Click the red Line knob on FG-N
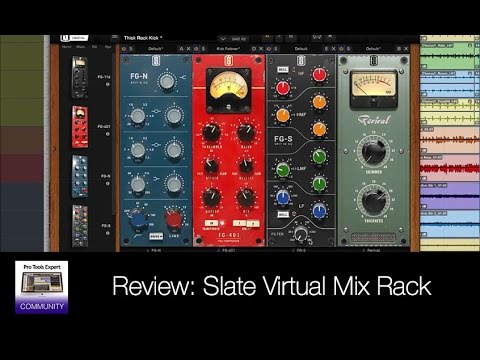This screenshot has height=360, width=480. [173, 219]
